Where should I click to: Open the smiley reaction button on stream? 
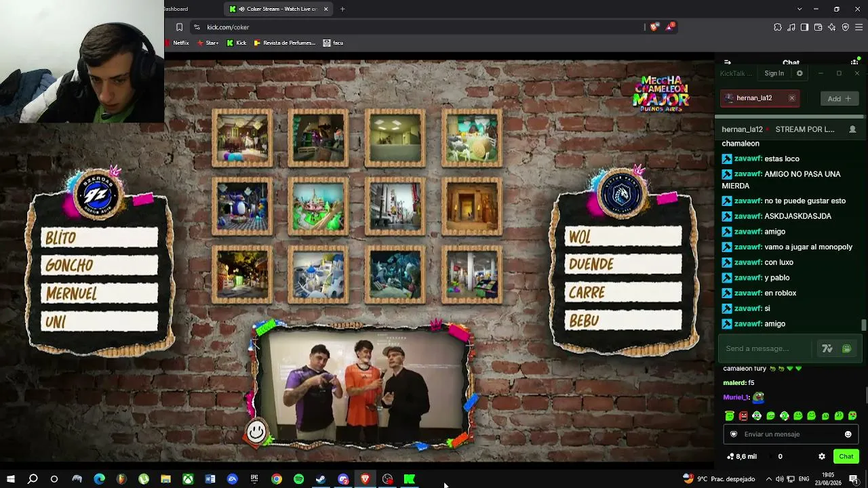(256, 431)
